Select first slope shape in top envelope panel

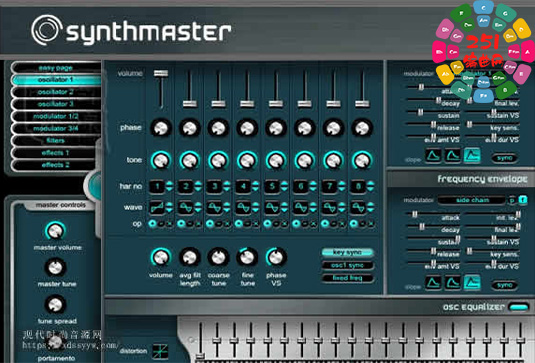(x=433, y=156)
